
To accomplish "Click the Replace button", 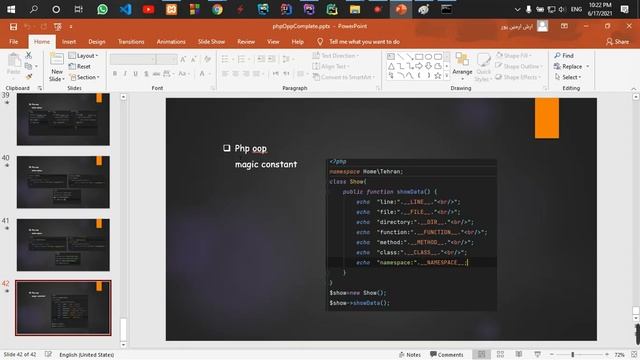I will [x=568, y=67].
